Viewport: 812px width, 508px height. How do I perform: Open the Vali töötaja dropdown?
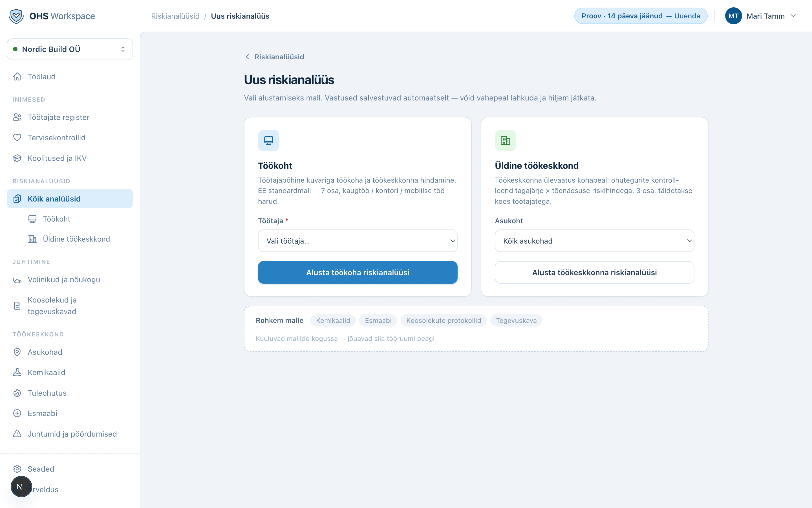click(x=357, y=240)
